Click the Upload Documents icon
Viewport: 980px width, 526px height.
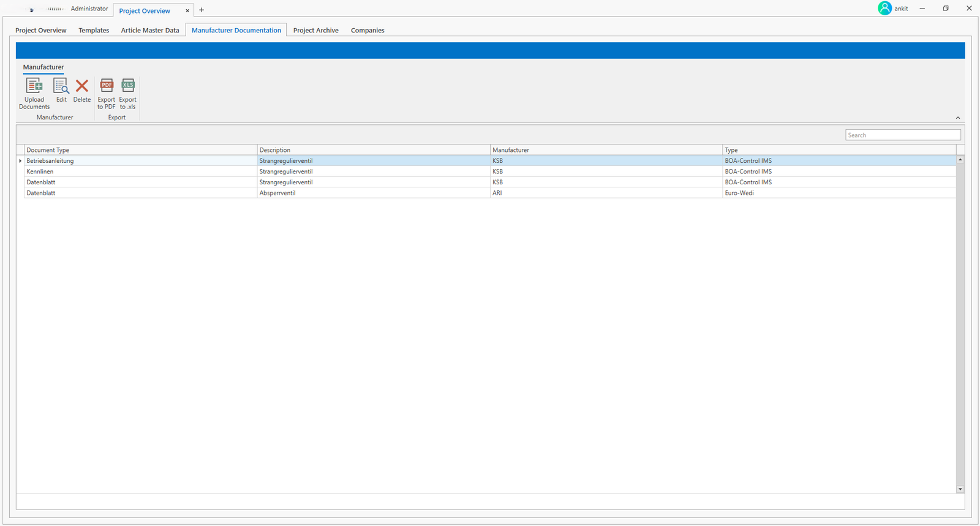[34, 86]
